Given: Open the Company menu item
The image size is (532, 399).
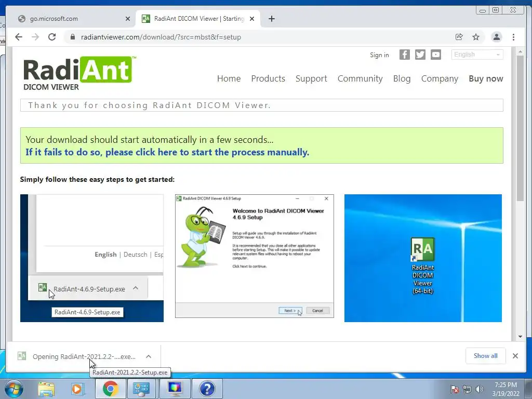Looking at the screenshot, I should pos(440,79).
